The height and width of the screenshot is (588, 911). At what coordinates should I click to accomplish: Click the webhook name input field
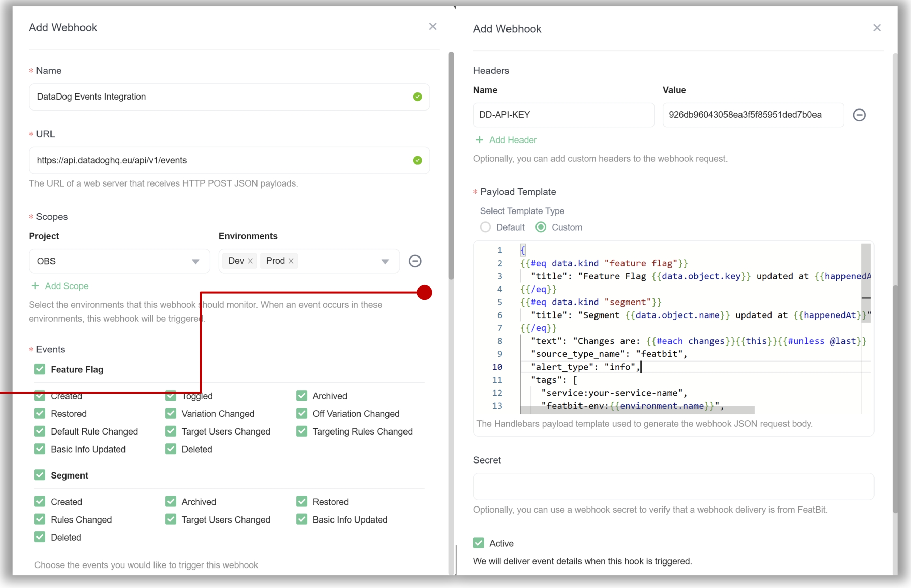pyautogui.click(x=229, y=96)
